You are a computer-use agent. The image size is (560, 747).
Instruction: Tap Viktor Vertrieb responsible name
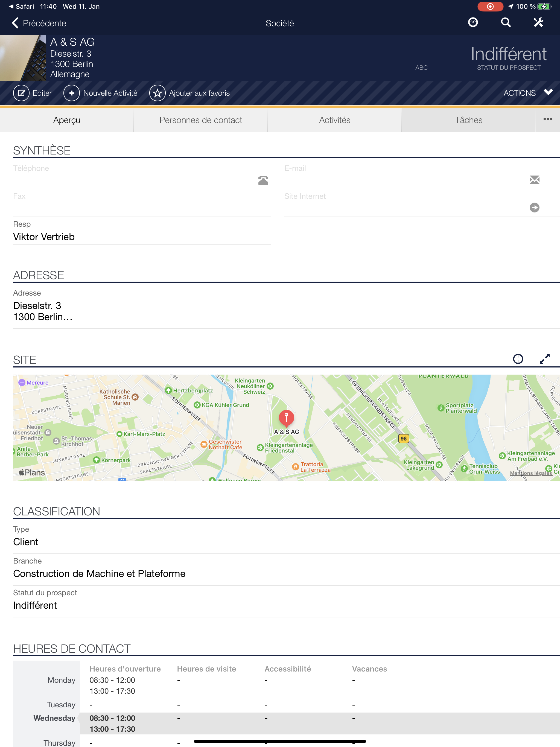tap(44, 237)
